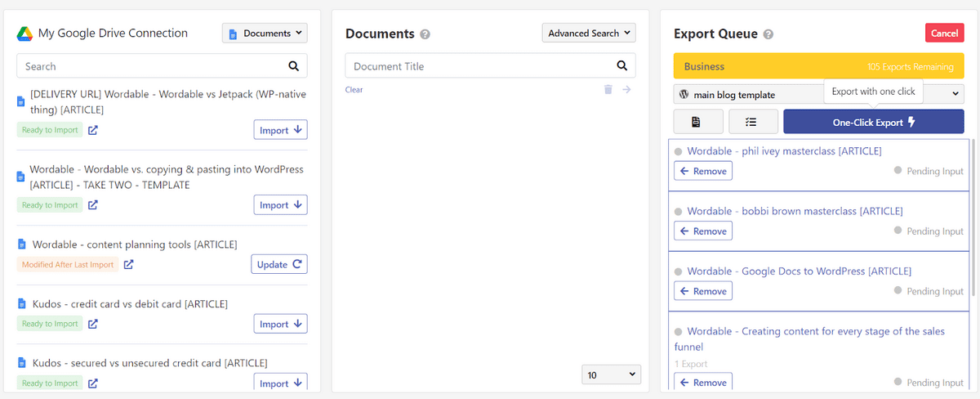Cancel the export queue

point(944,34)
